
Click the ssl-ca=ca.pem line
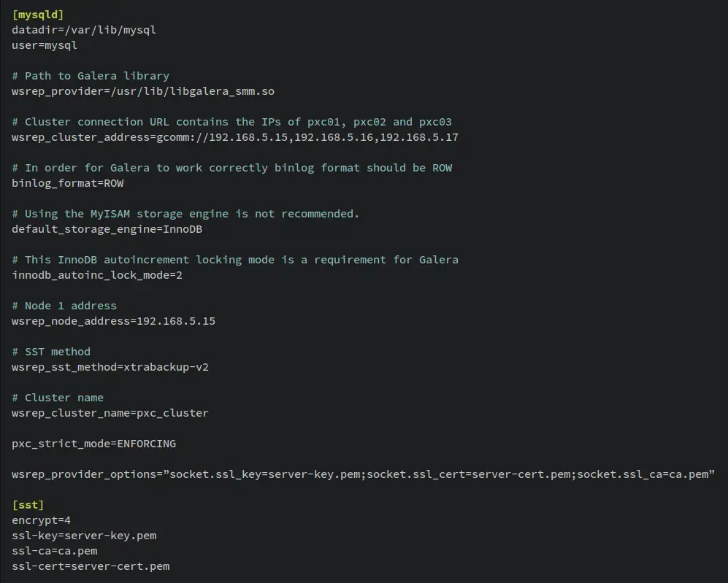pos(55,551)
